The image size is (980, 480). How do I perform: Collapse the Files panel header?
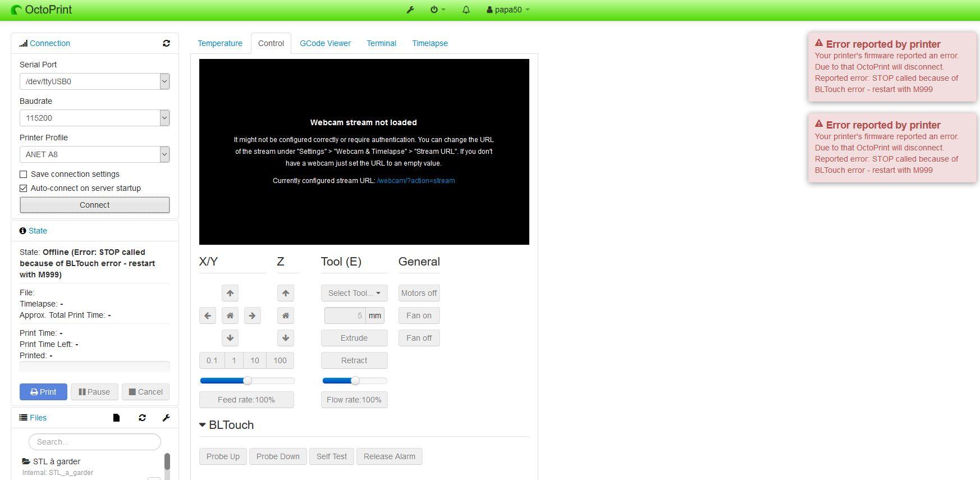pyautogui.click(x=38, y=418)
